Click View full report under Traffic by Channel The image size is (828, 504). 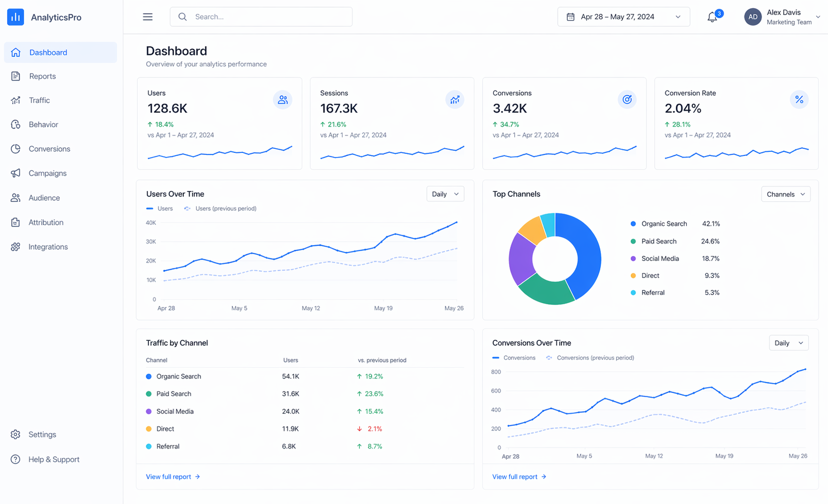click(x=173, y=477)
